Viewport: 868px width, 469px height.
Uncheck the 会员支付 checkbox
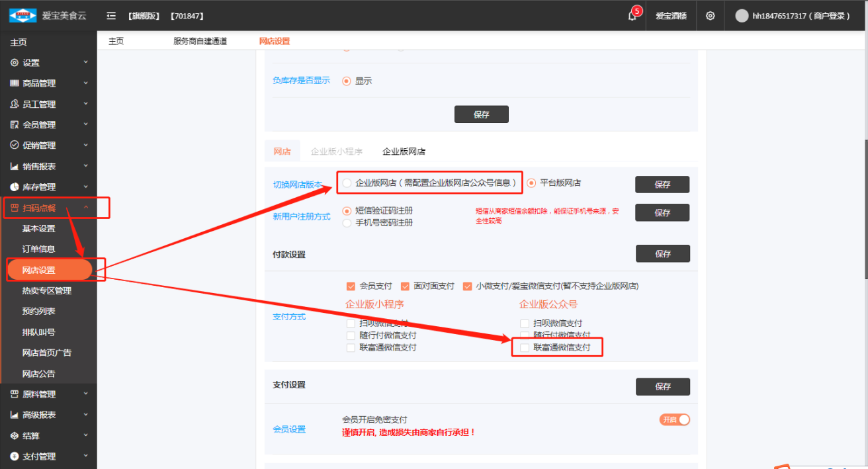pos(351,286)
